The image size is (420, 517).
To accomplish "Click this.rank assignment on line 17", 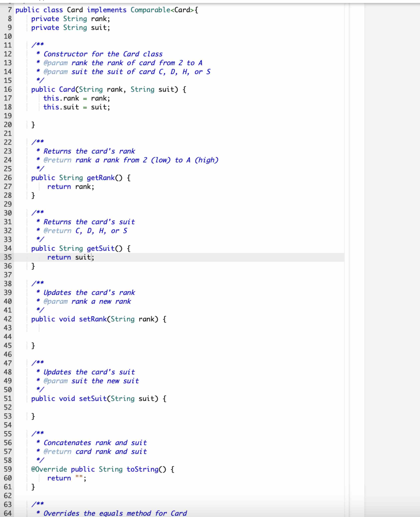I will coord(75,98).
